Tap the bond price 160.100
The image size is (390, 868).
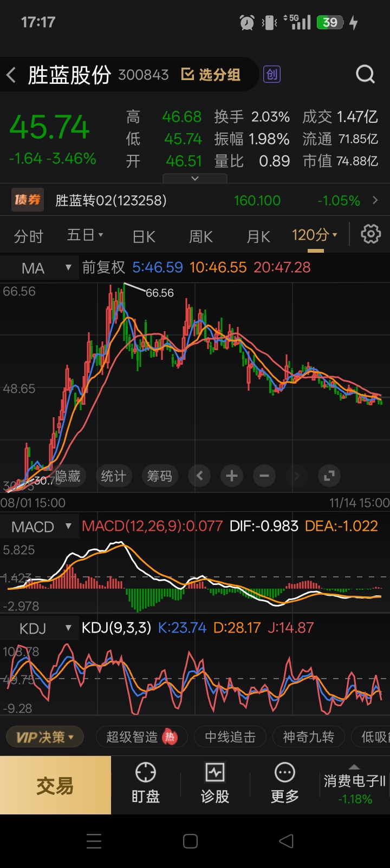click(257, 200)
